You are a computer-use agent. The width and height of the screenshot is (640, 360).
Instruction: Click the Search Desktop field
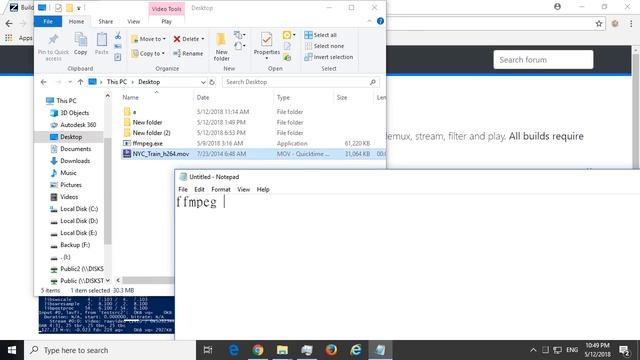point(300,82)
